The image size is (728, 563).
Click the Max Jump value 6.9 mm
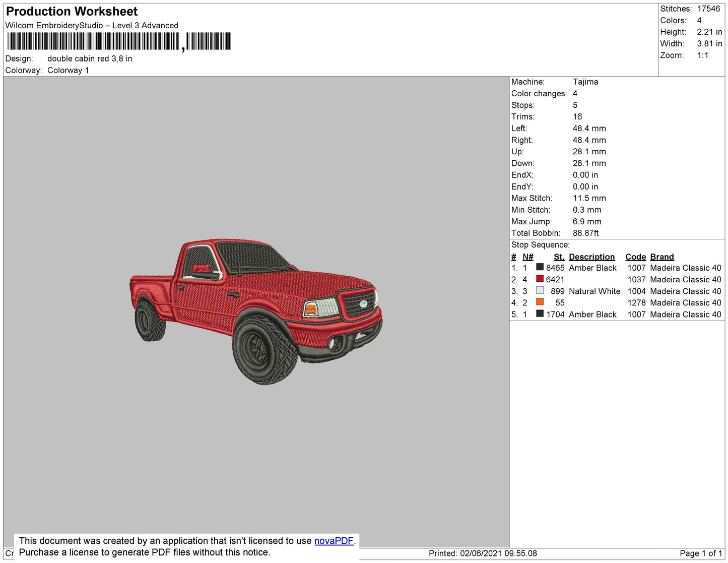[x=587, y=221]
